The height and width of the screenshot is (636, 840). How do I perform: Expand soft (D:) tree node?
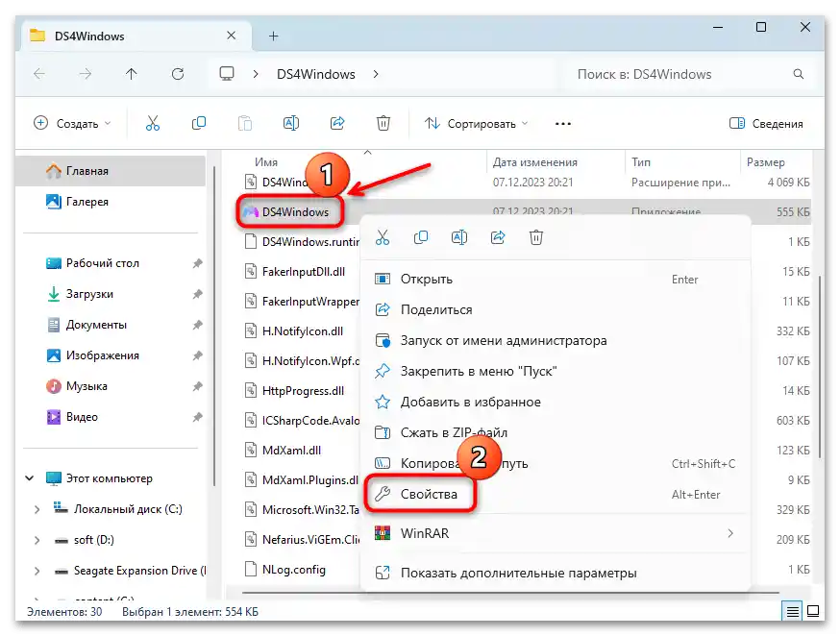click(37, 540)
